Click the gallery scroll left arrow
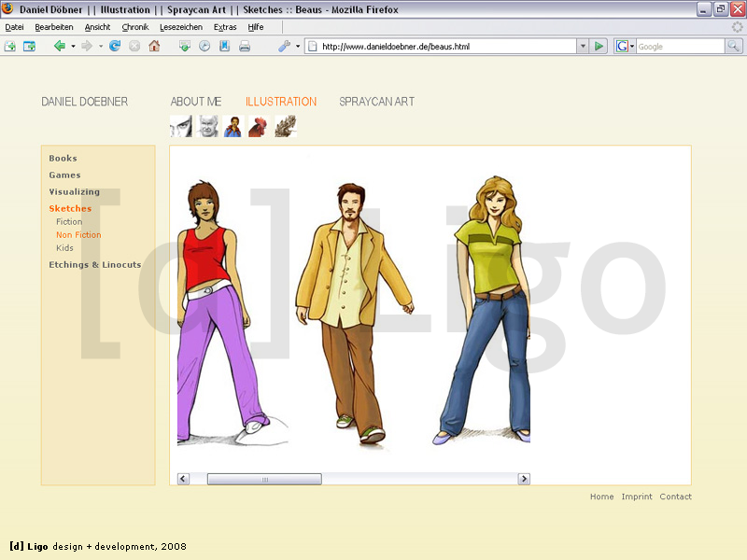 click(x=183, y=479)
